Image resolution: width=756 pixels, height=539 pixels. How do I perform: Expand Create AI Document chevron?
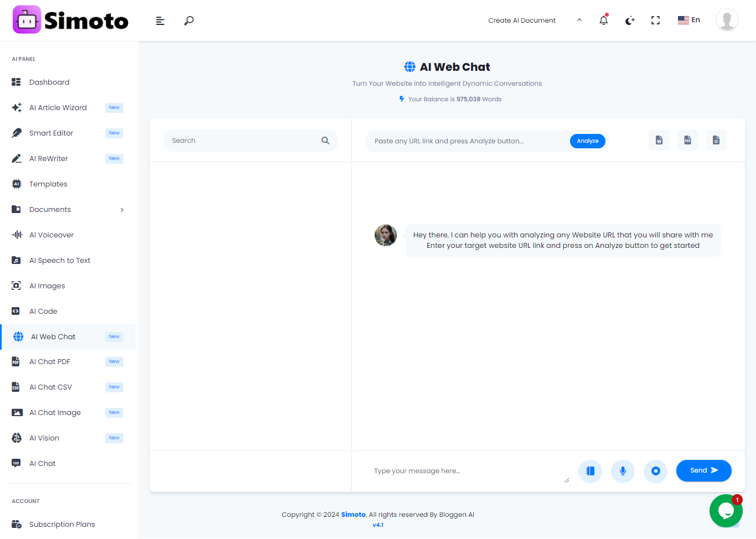click(x=579, y=20)
